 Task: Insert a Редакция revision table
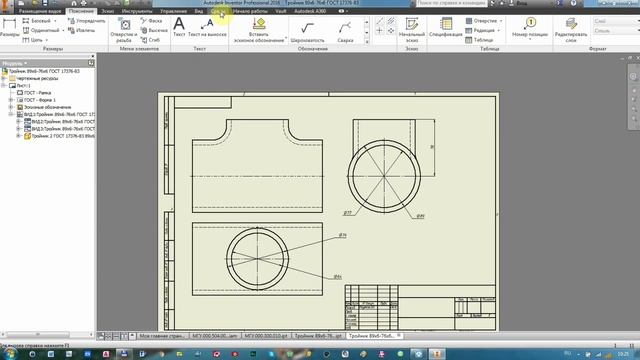pos(480,30)
